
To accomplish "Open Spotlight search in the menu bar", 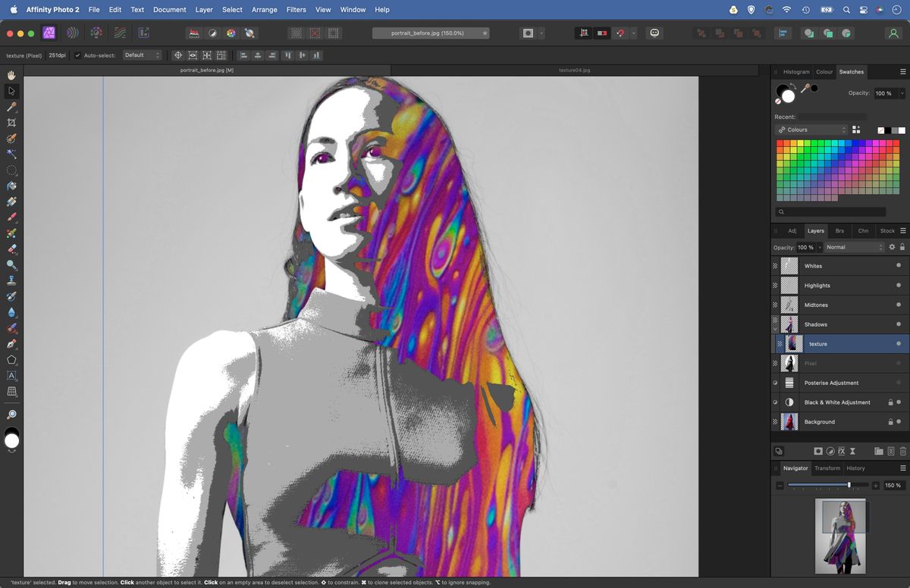I will click(846, 10).
